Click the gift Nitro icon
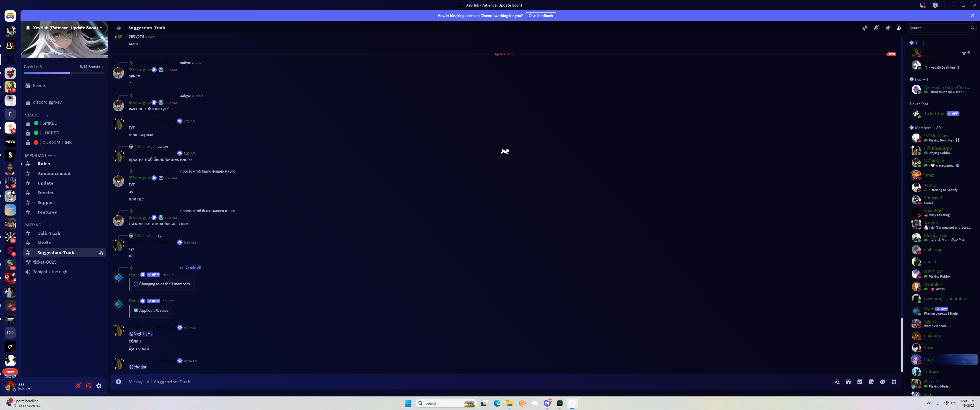 tap(848, 382)
